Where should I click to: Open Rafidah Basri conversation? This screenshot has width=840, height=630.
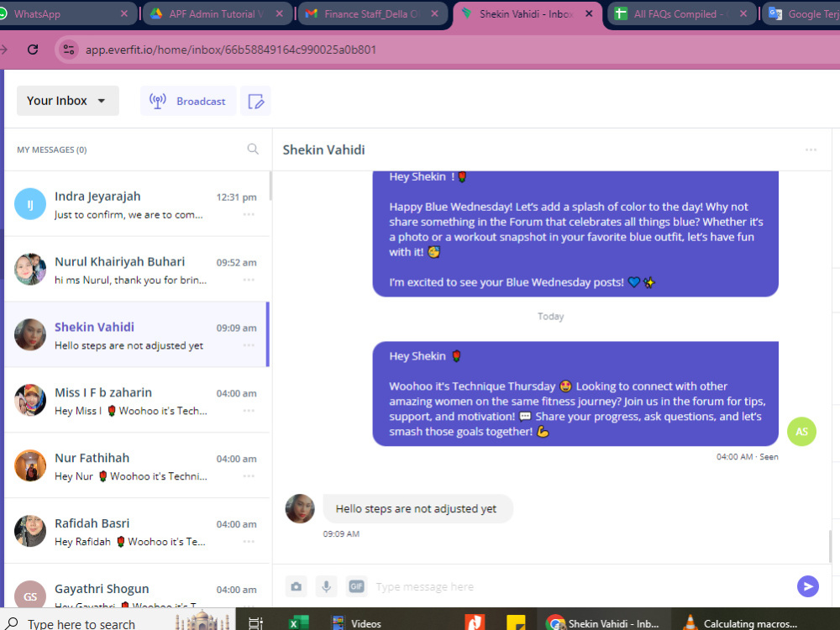pyautogui.click(x=137, y=531)
